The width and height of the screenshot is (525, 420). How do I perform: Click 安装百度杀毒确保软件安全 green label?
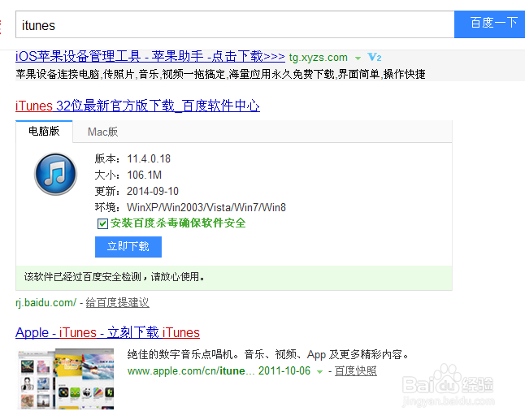(178, 223)
